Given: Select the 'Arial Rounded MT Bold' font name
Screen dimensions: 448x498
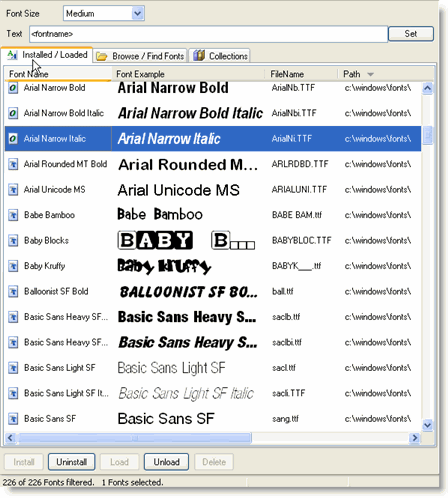Looking at the screenshot, I should [65, 164].
